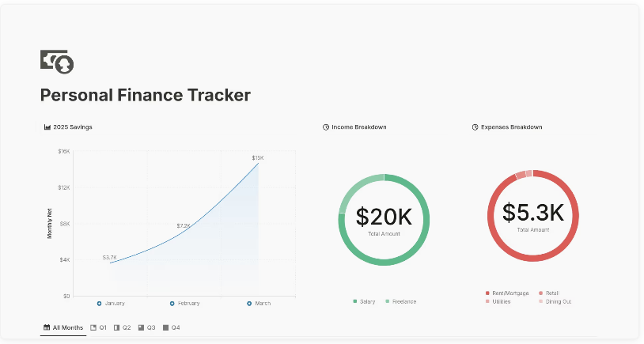
Task: Select the Q4 view tab
Action: click(x=172, y=327)
